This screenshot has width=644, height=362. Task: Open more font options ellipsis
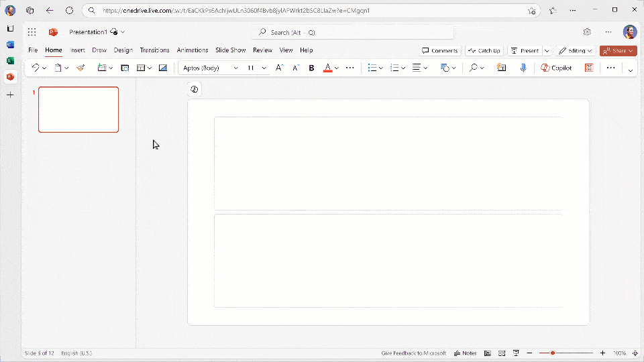(350, 68)
